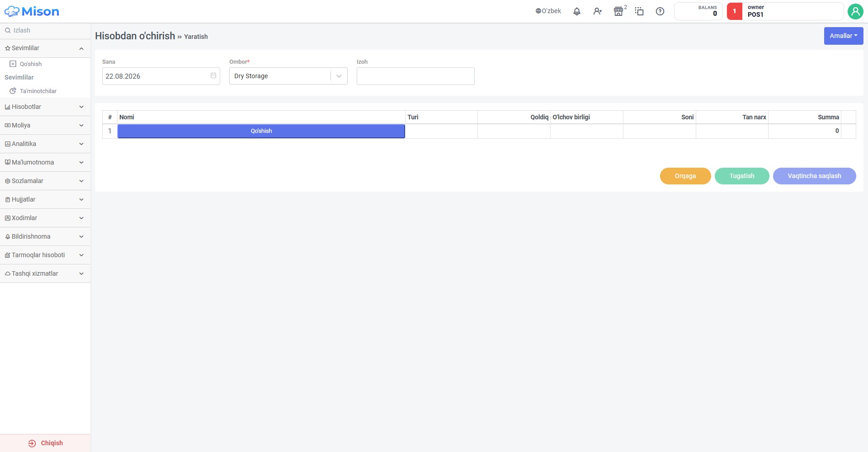Open the help question mark icon
Screen dimensions: 868x452
pyautogui.click(x=660, y=11)
